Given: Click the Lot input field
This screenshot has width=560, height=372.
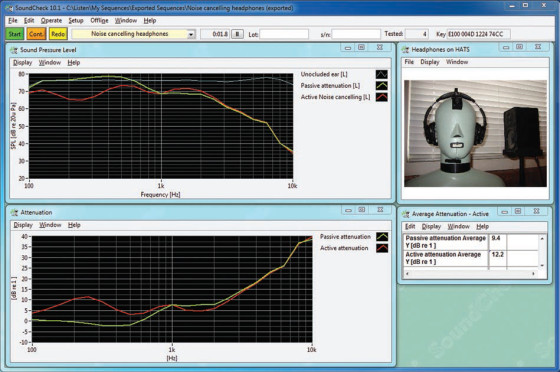Looking at the screenshot, I should coord(284,34).
